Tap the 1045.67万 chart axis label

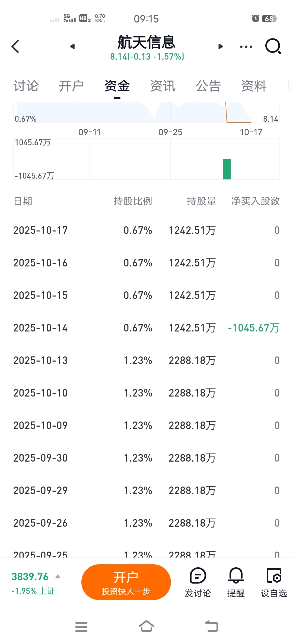[33, 143]
